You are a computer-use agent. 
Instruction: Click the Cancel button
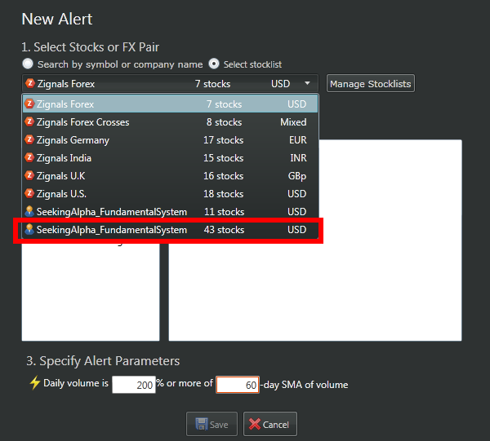click(x=270, y=424)
